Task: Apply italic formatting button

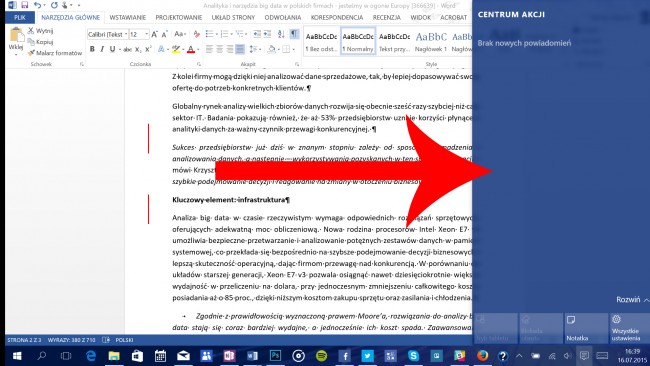Action: coord(102,49)
